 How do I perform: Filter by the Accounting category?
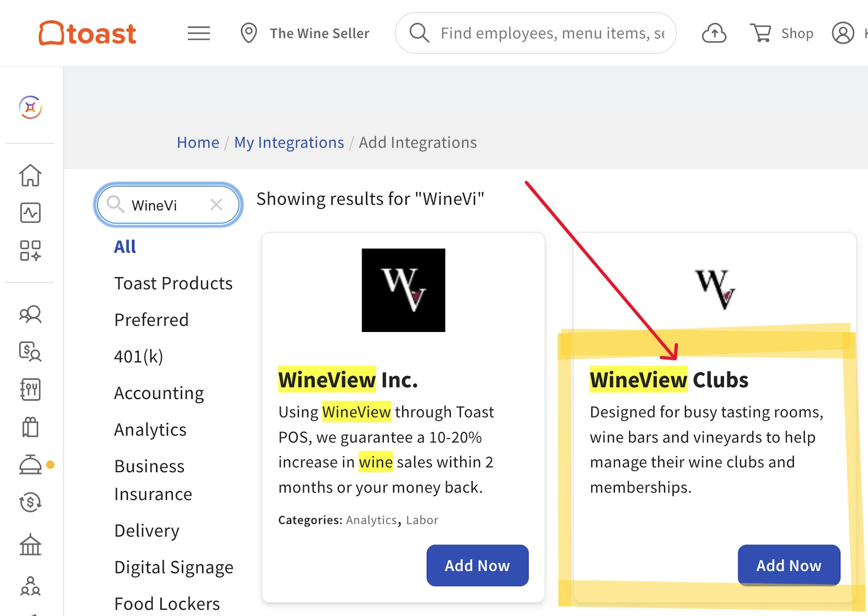tap(159, 393)
